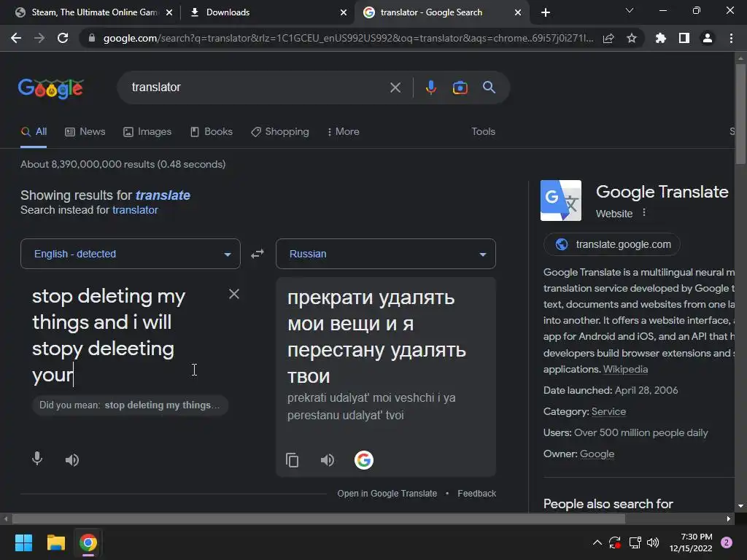Screen dimensions: 747x560
Task: Click the Service category link
Action: (609, 411)
